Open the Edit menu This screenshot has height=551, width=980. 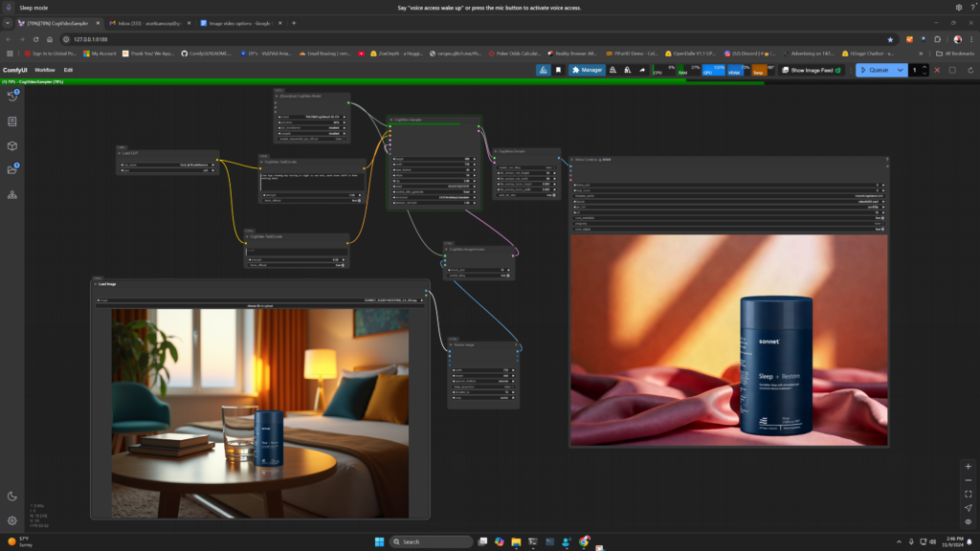click(x=68, y=70)
